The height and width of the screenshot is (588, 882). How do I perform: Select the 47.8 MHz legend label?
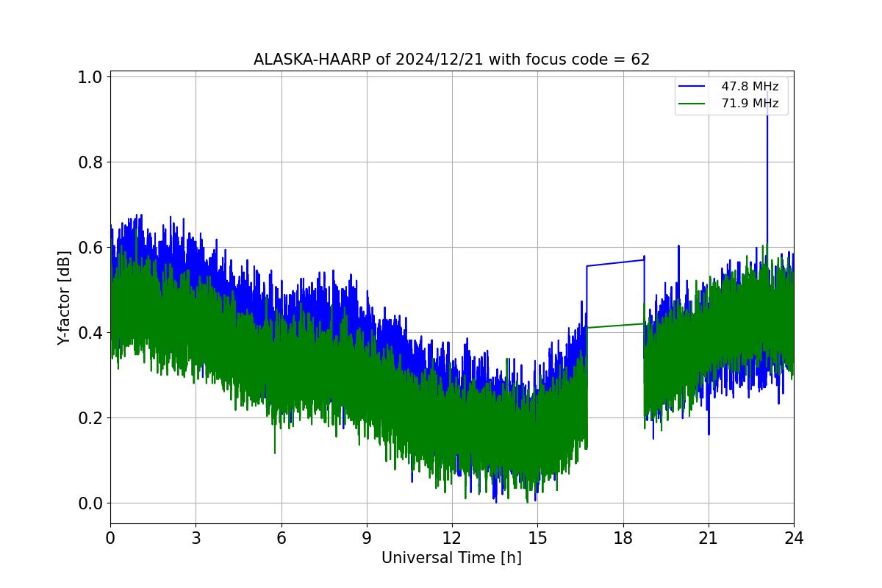(750, 87)
